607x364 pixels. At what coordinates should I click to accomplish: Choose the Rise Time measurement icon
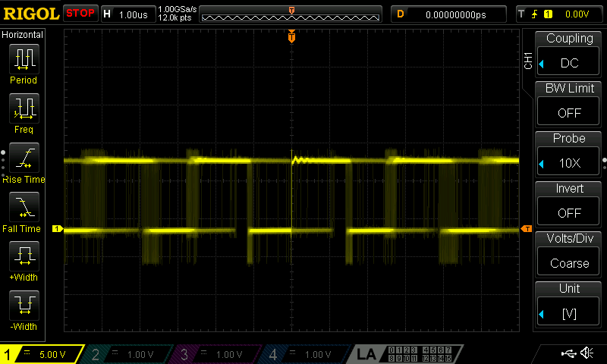24,158
